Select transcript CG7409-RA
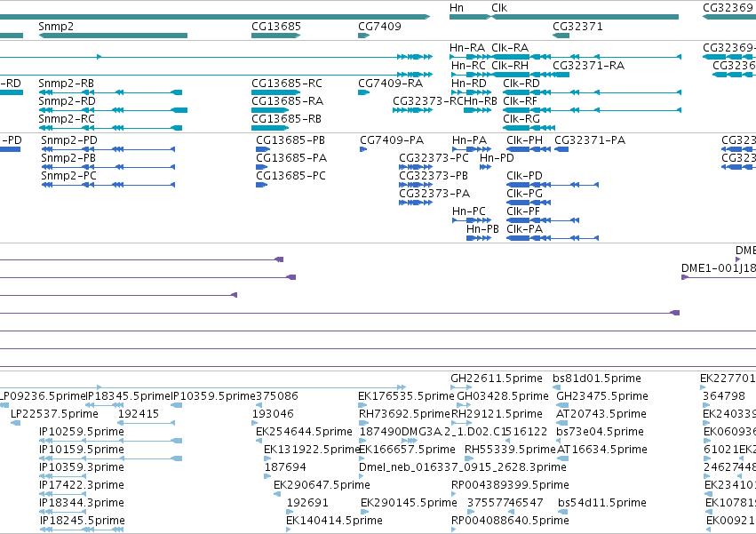 [x=391, y=83]
